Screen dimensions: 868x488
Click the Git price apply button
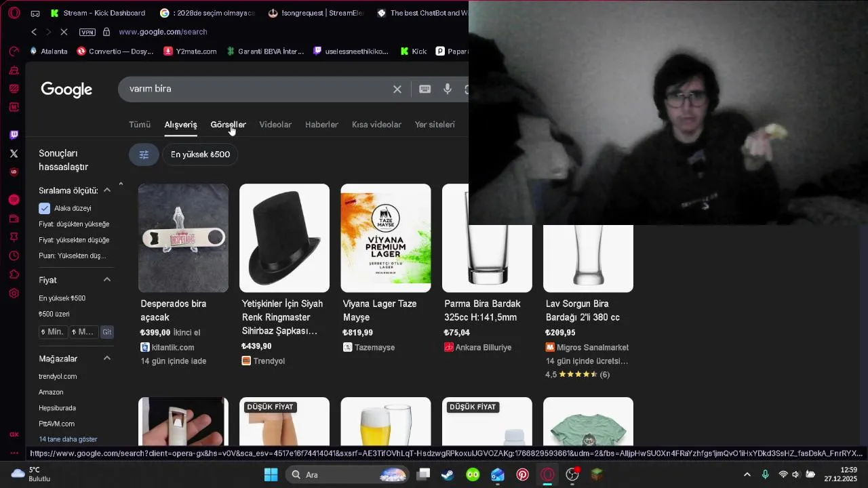[106, 332]
